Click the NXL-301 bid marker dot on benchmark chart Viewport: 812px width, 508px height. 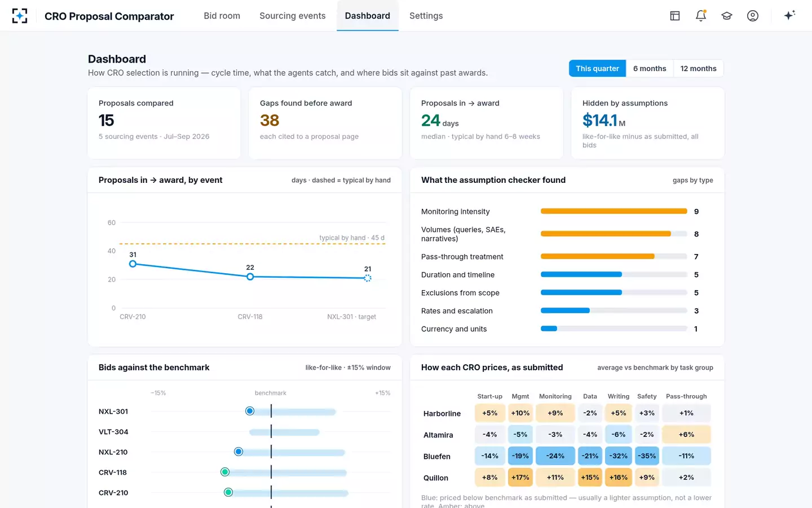coord(250,411)
